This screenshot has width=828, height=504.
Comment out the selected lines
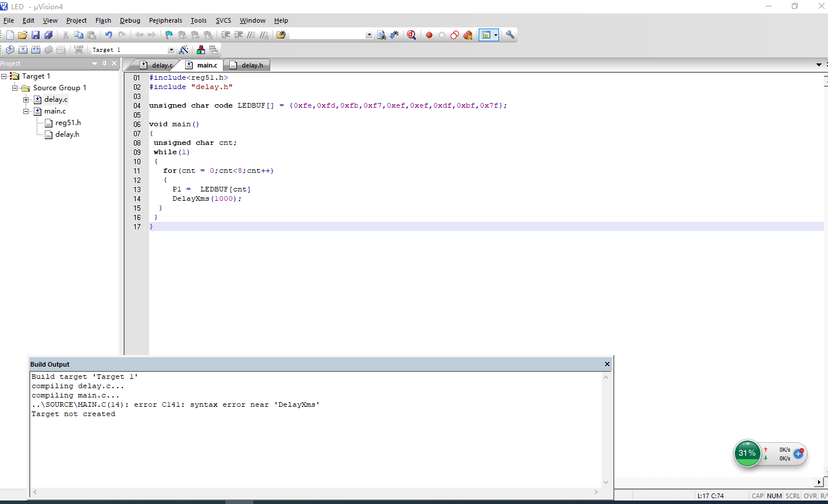point(251,35)
